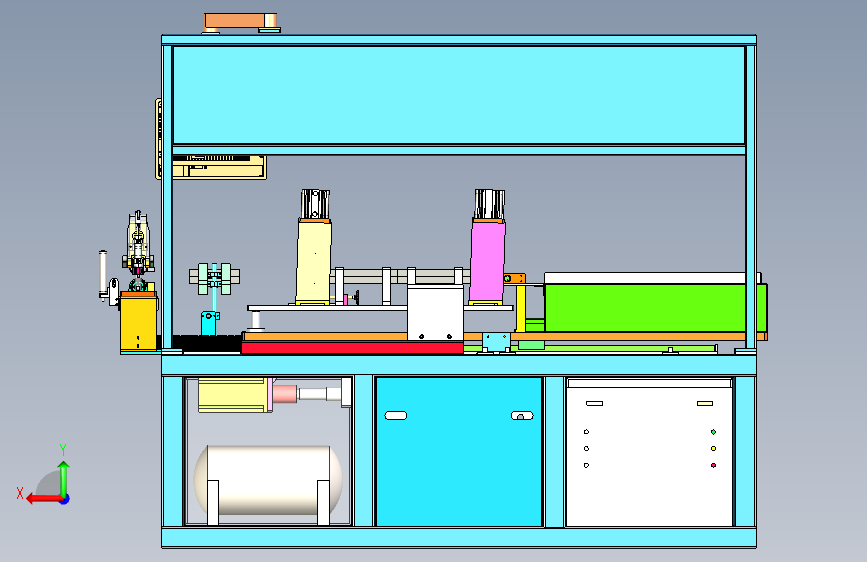Click the white block between the two columns
This screenshot has width=867, height=562.
435,313
